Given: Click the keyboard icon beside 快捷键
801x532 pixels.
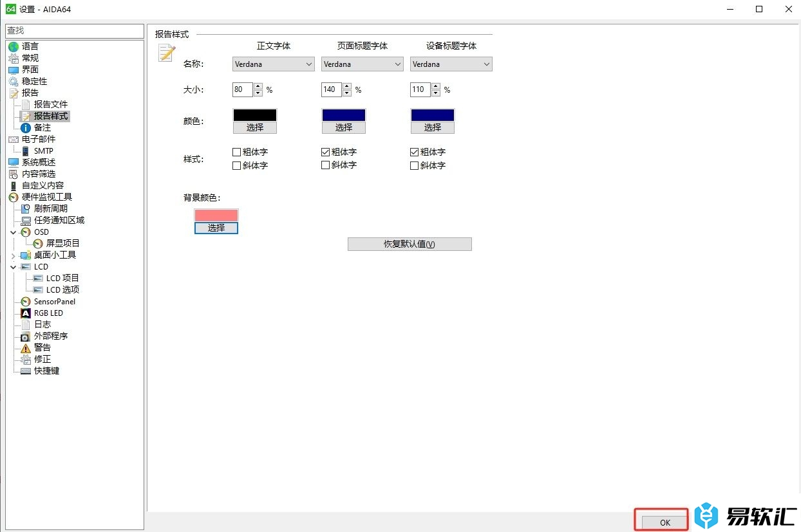Looking at the screenshot, I should coord(26,371).
